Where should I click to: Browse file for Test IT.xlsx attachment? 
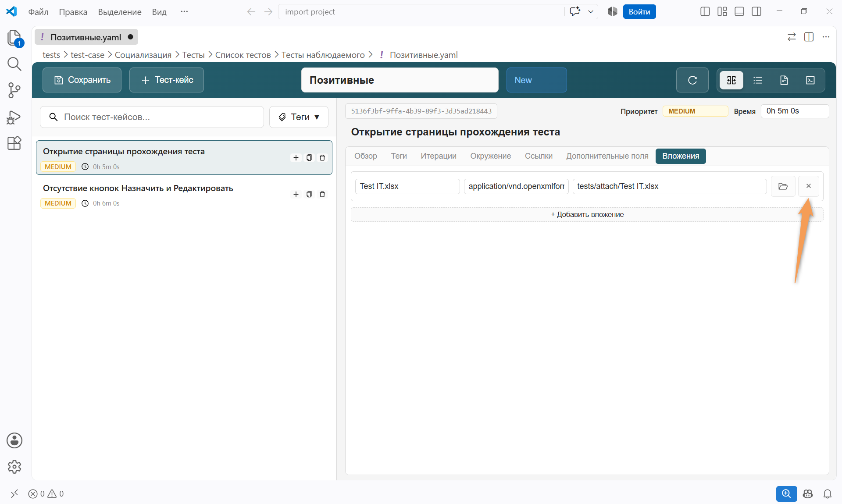click(x=783, y=186)
